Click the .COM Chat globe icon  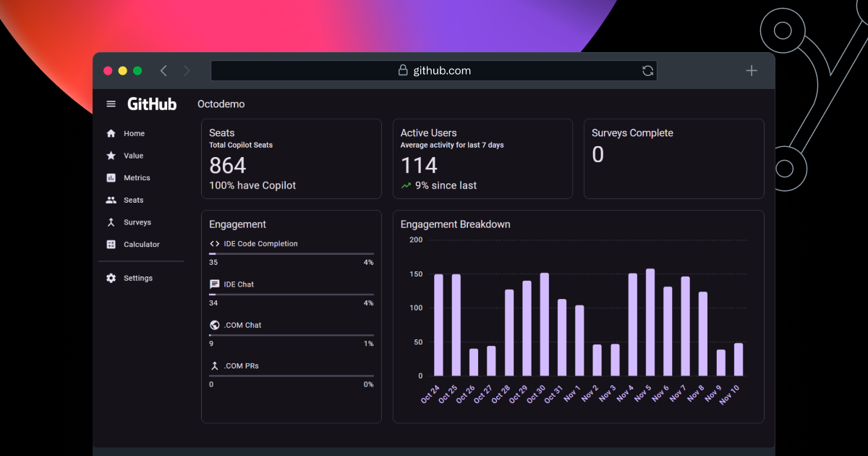pos(215,325)
